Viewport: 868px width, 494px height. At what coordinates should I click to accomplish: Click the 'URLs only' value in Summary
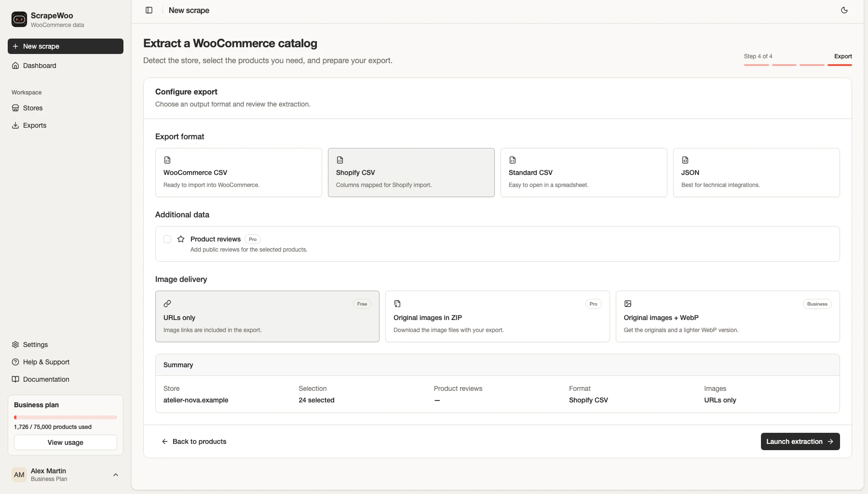click(720, 400)
